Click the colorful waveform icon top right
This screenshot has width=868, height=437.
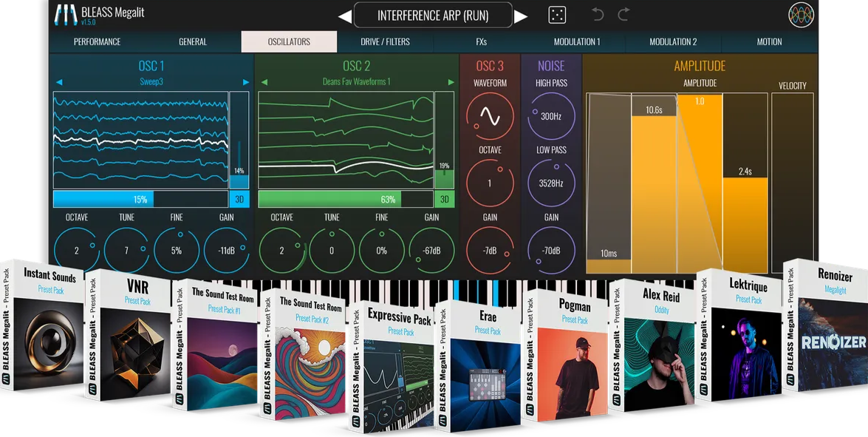pyautogui.click(x=801, y=15)
